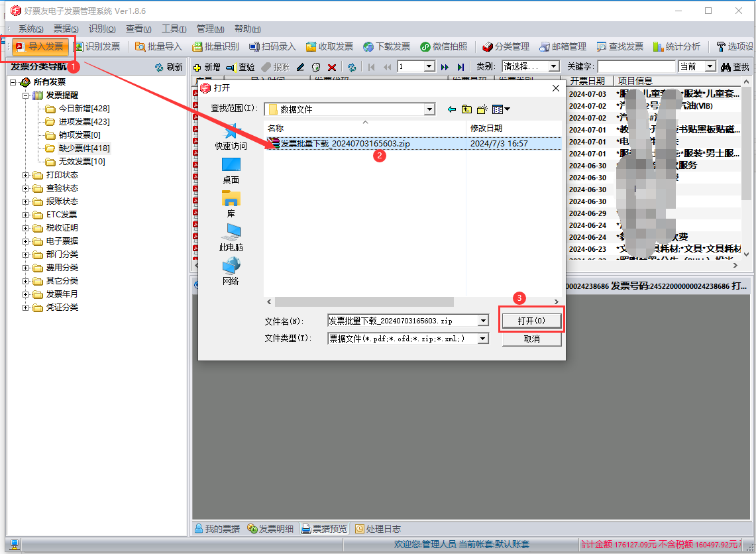Image resolution: width=756 pixels, height=554 pixels.
Task: Click the 识别发票 toolbar button
Action: 97,47
